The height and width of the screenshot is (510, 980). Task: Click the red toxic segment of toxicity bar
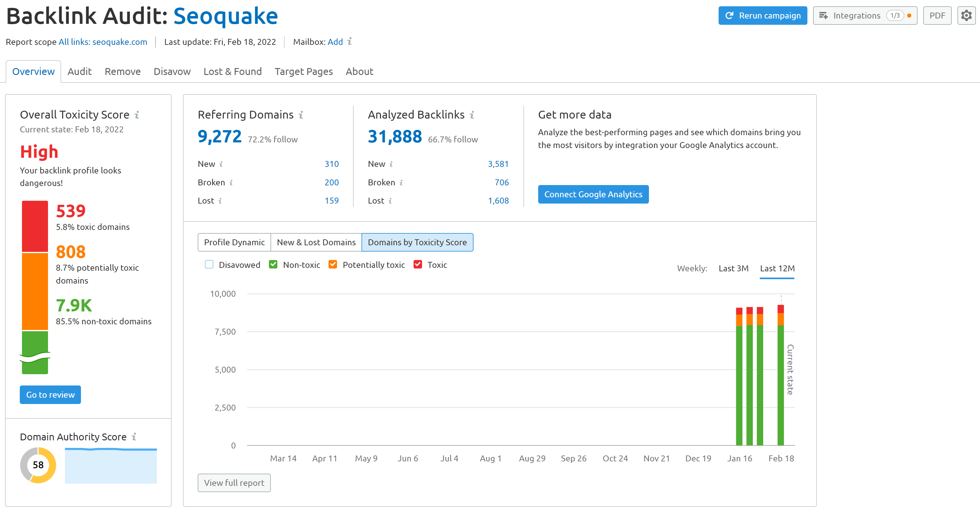(x=35, y=226)
